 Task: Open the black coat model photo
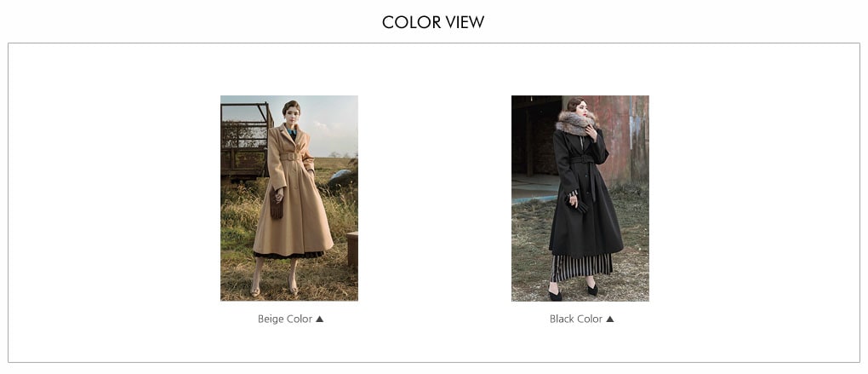[580, 198]
